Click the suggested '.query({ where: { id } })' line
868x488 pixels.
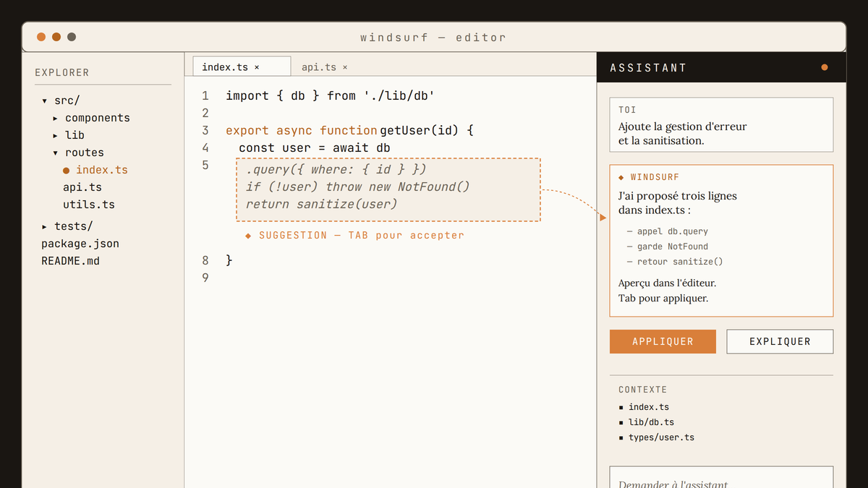pyautogui.click(x=336, y=169)
